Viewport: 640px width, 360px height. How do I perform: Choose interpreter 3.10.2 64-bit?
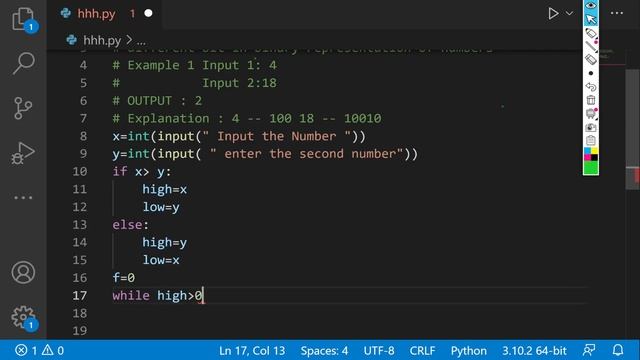pyautogui.click(x=534, y=350)
